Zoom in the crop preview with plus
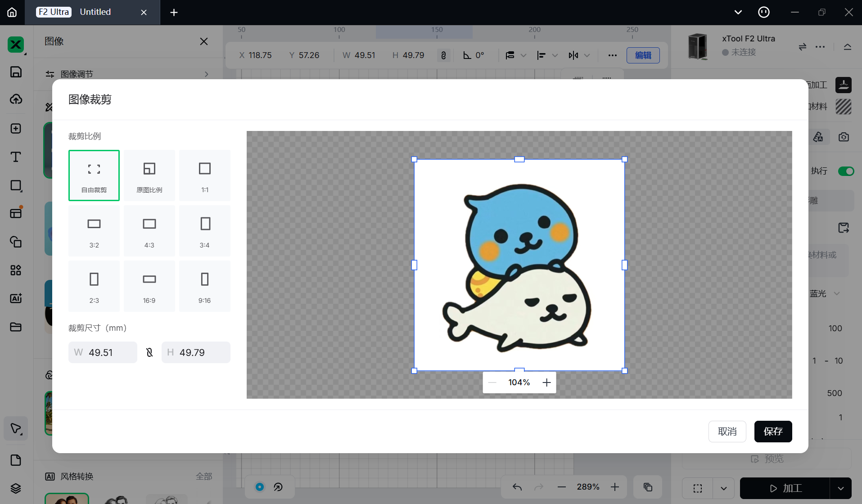Screen dimensions: 862x504 tap(546, 382)
